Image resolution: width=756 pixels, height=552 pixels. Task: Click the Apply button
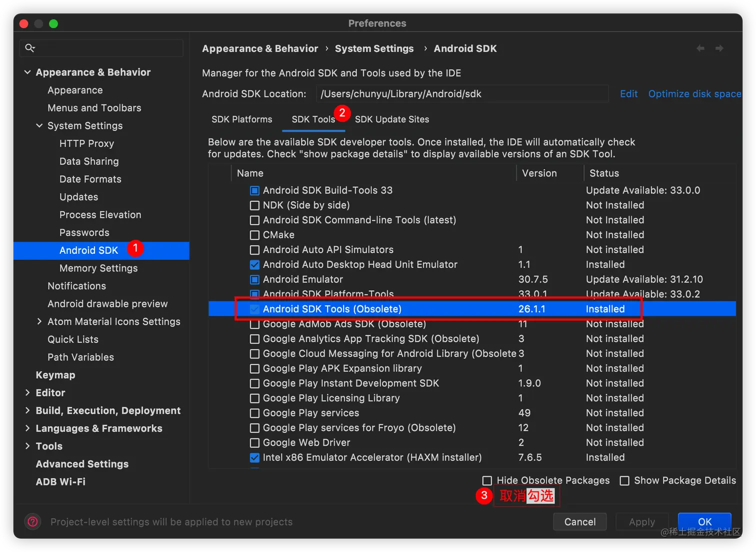[x=642, y=522]
